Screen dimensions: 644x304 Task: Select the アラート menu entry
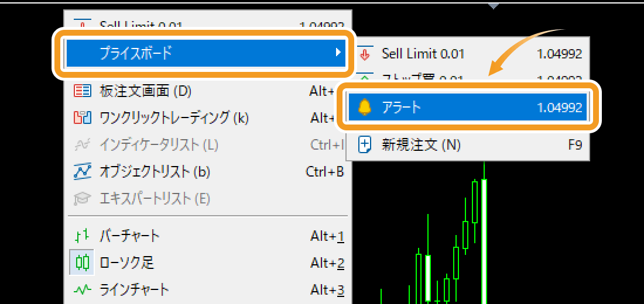468,108
